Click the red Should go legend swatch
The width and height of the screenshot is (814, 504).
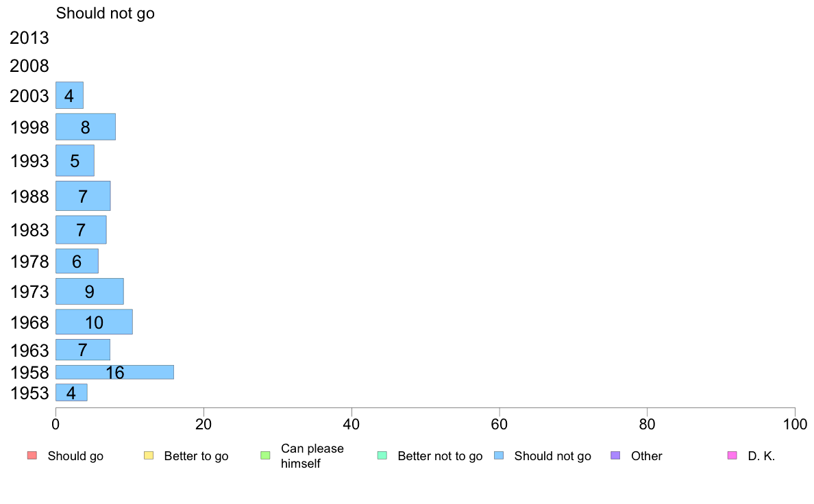[32, 455]
